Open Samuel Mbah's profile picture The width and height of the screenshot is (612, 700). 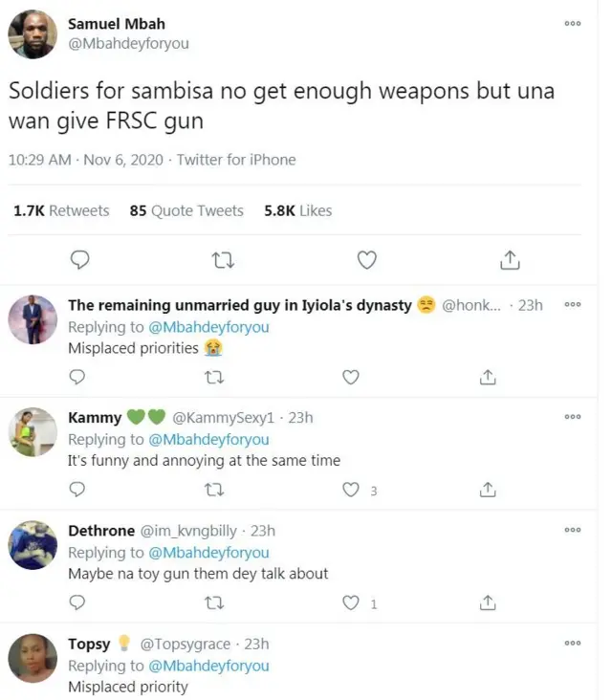click(x=33, y=34)
